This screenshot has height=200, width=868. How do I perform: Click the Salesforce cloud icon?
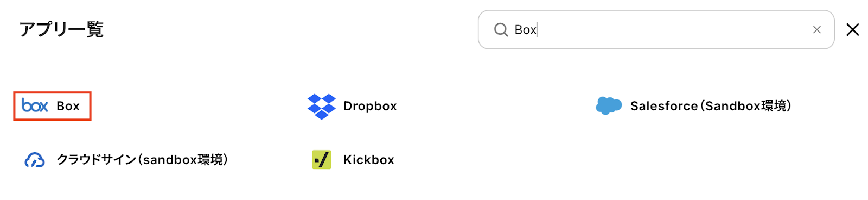[x=609, y=105]
